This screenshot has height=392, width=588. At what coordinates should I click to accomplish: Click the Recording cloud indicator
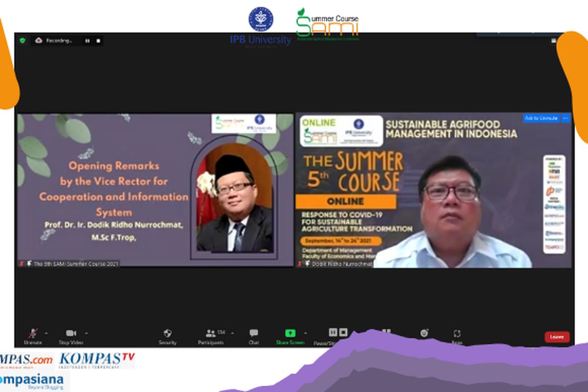tap(39, 41)
